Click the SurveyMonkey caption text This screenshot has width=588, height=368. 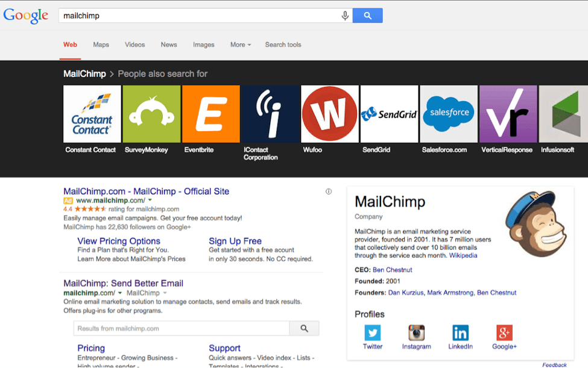(x=147, y=150)
